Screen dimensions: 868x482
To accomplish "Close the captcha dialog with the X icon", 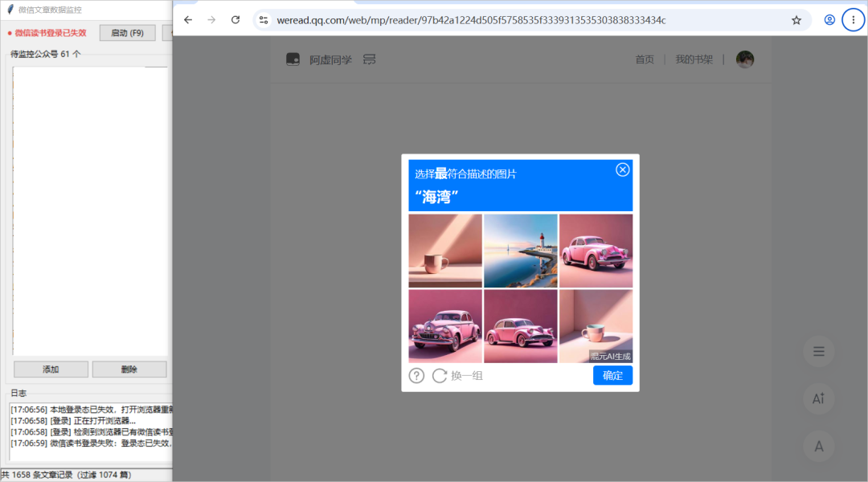I will click(x=622, y=170).
